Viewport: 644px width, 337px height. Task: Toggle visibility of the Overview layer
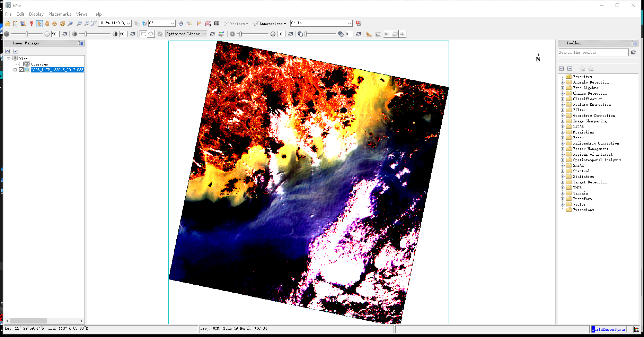coord(21,64)
